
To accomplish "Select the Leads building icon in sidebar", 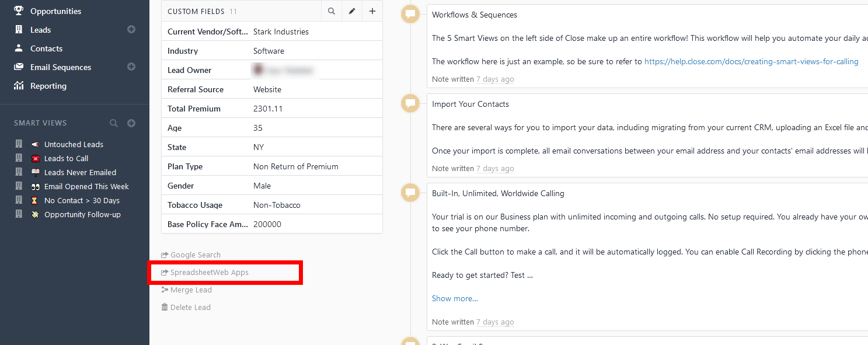I will [19, 29].
